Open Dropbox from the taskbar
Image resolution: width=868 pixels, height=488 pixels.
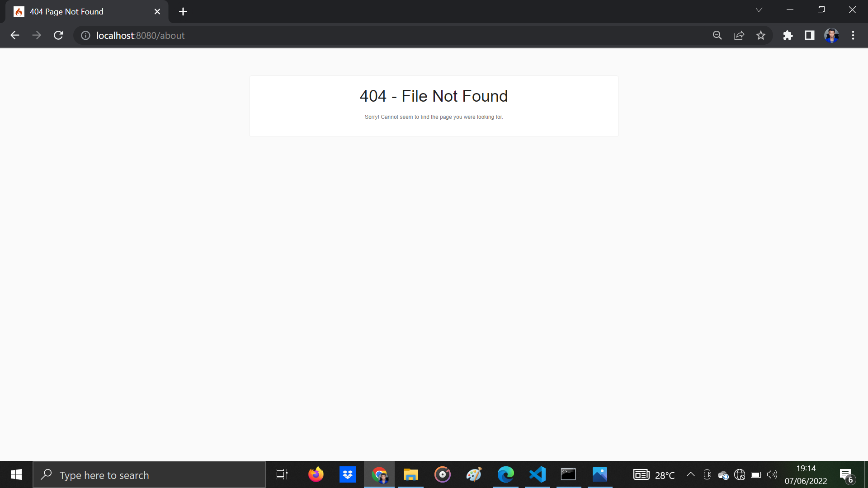click(347, 474)
